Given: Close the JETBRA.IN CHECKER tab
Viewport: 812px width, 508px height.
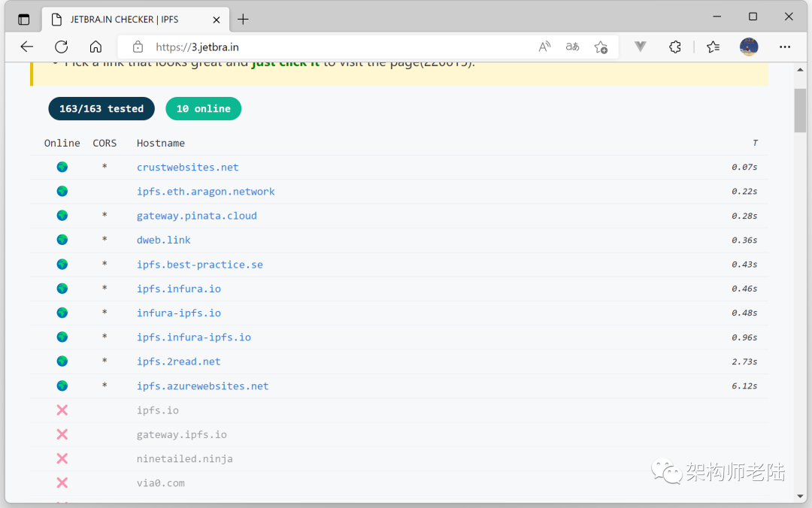Looking at the screenshot, I should coord(217,20).
